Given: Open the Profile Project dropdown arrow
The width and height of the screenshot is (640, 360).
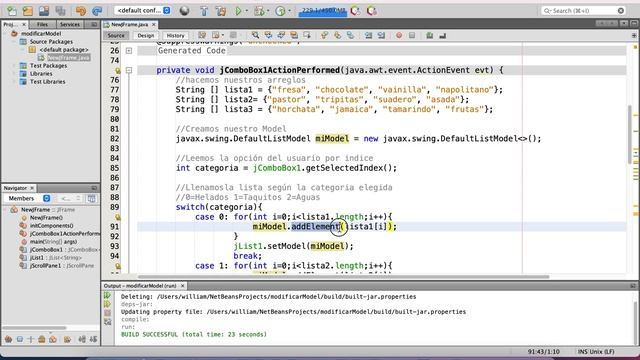Looking at the screenshot, I should coord(289,11).
